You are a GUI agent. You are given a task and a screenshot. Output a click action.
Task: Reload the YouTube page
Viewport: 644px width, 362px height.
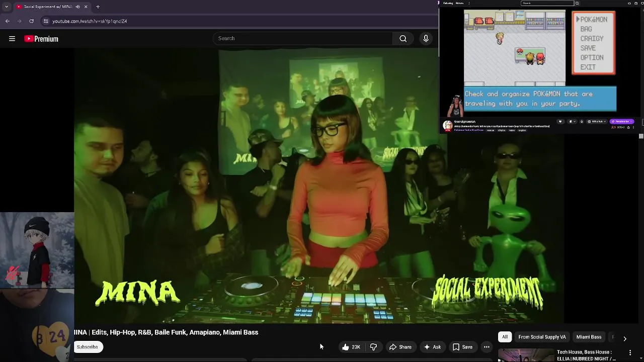point(31,21)
